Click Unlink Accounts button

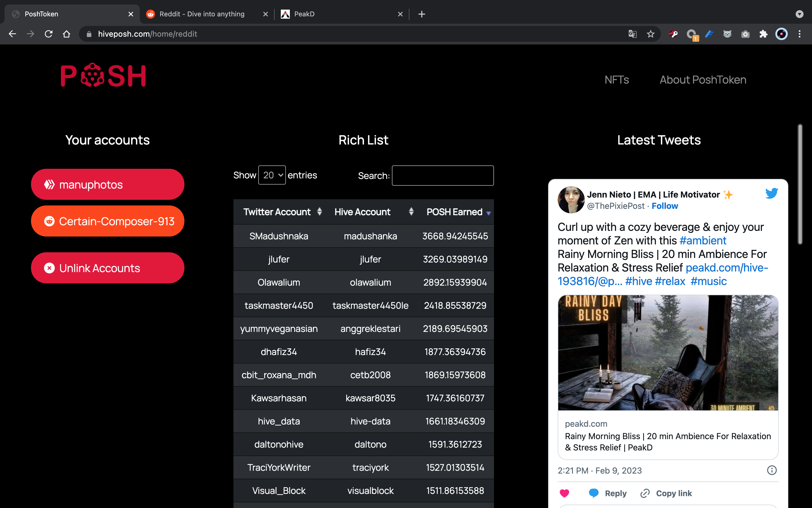107,268
